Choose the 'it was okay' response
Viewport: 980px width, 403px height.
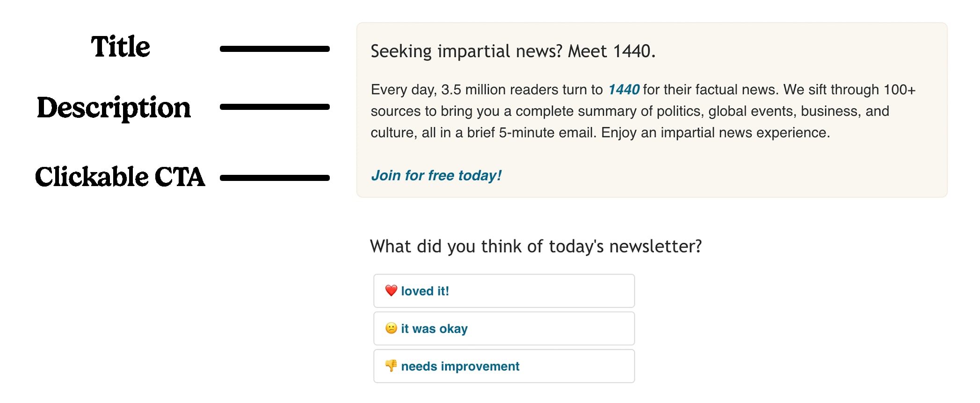click(504, 328)
